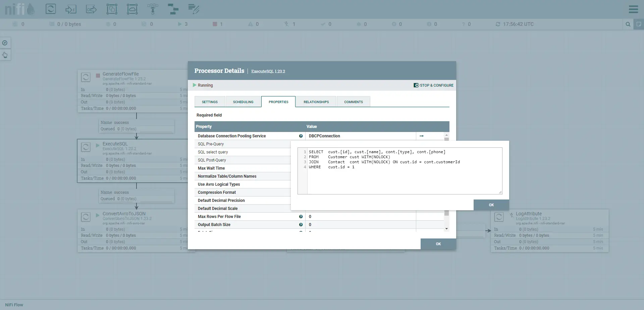This screenshot has height=310, width=644.
Task: Click into the SQL select query editor
Action: (x=404, y=171)
